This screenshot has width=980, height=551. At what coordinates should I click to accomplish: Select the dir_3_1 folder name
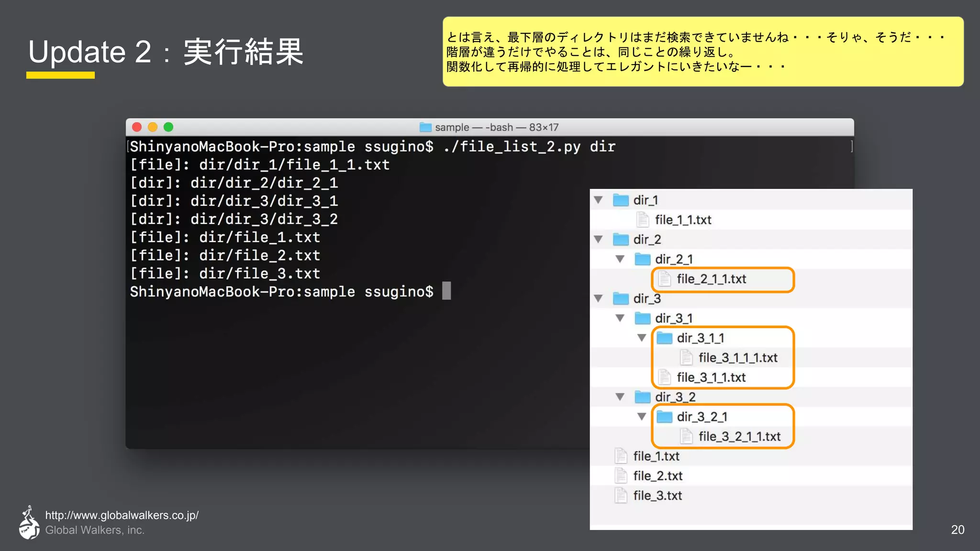(x=674, y=318)
